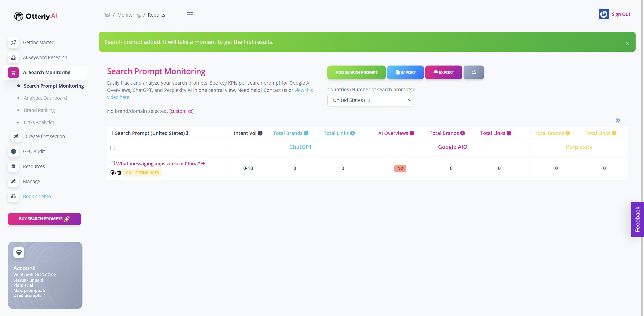Click the AI Keyword Research icon
The height and width of the screenshot is (316, 644).
[13, 57]
